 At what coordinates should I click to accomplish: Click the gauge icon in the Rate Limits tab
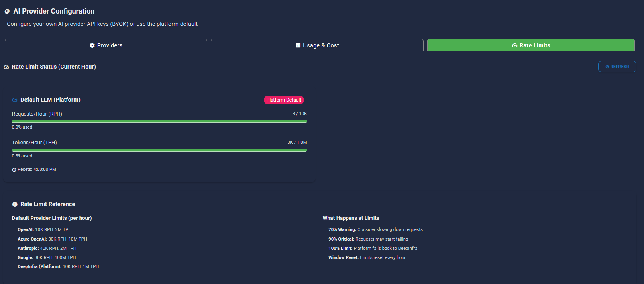point(514,45)
